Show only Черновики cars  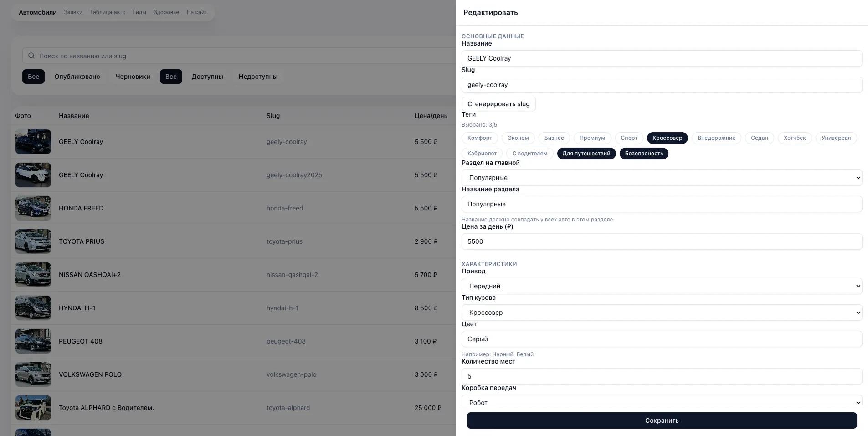click(x=133, y=77)
